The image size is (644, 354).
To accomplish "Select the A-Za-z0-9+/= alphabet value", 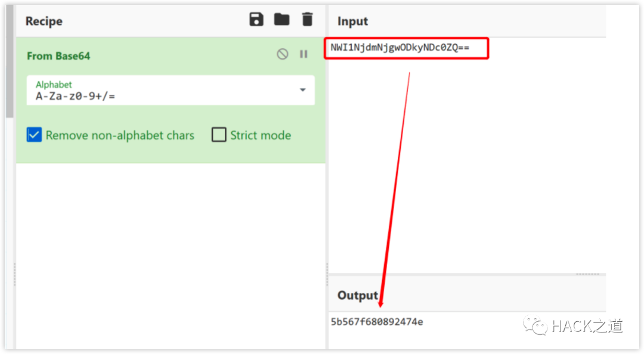I will pos(75,96).
